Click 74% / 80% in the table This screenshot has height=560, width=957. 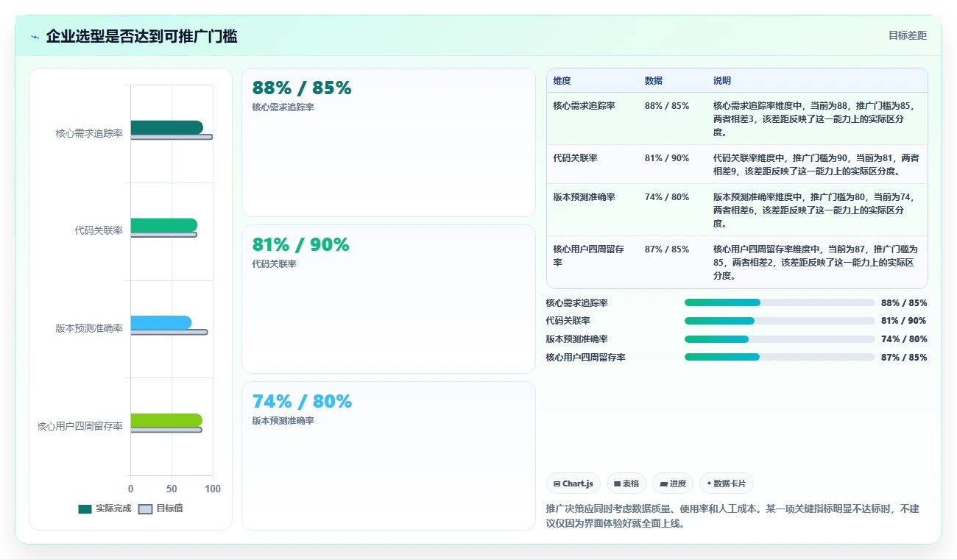click(x=667, y=196)
